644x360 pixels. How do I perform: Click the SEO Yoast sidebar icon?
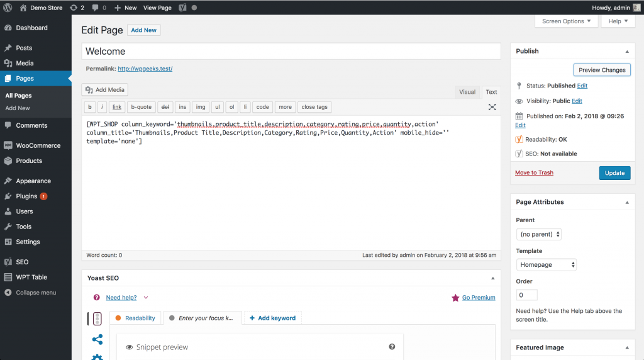(x=8, y=262)
